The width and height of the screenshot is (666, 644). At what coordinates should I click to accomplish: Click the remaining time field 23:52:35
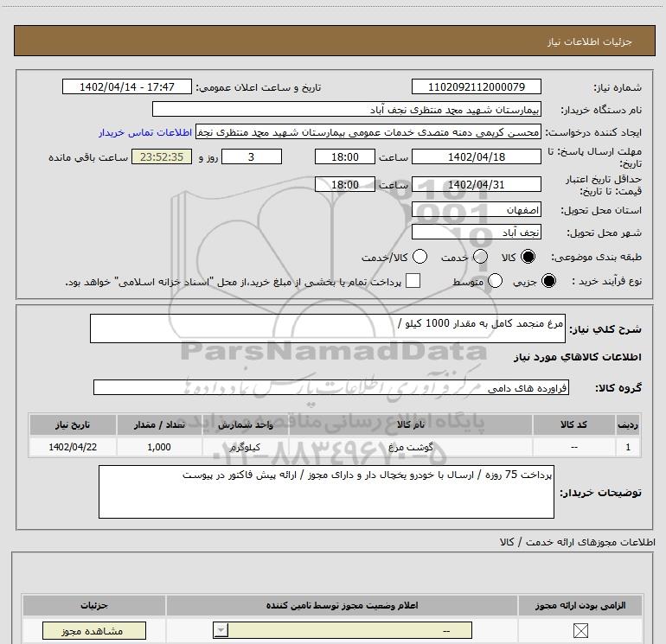[x=162, y=156]
